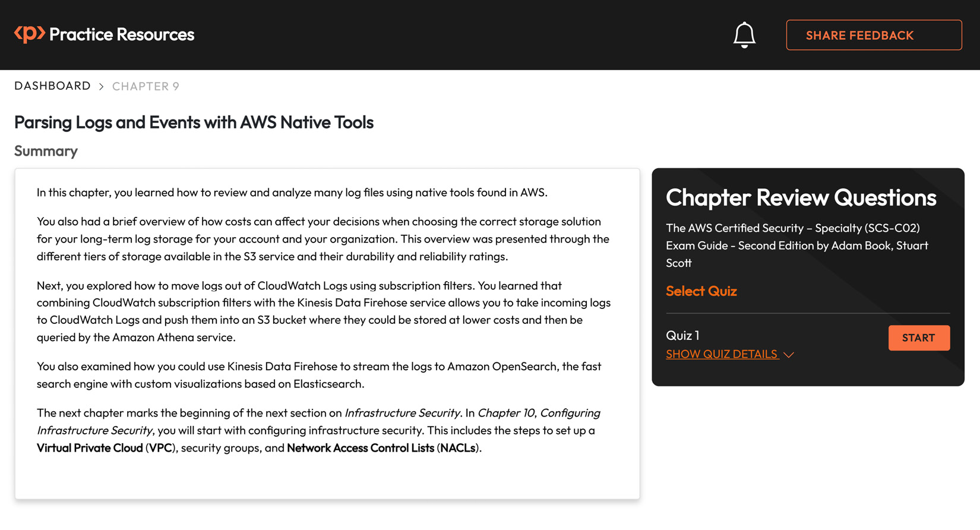Viewport: 980px width, 530px height.
Task: Click the Quiz 1 label
Action: click(x=682, y=335)
